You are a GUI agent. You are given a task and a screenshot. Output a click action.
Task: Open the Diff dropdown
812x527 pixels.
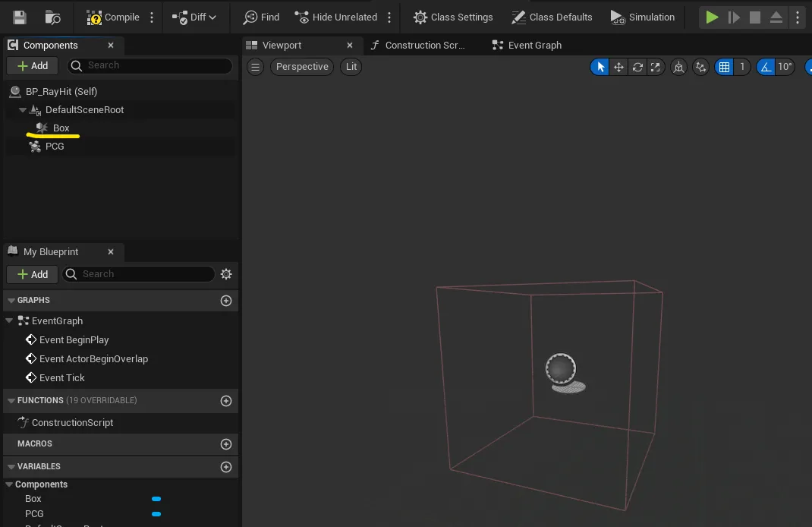coord(194,17)
